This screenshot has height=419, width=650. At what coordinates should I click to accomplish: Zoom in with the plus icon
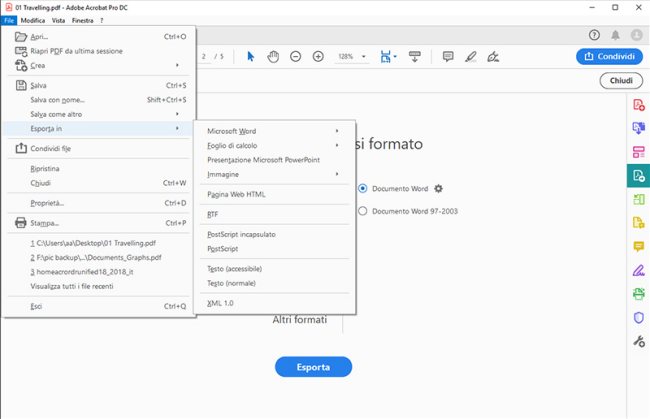(x=318, y=56)
